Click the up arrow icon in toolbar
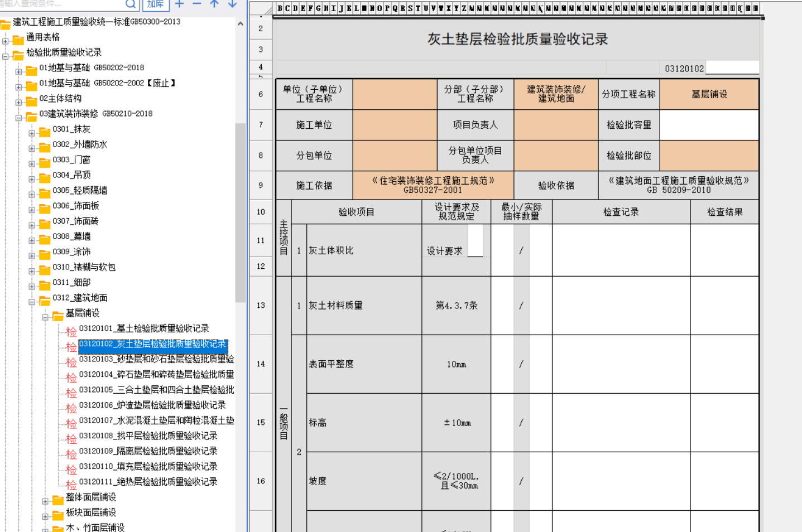Viewport: 802px width, 532px height. coord(214,4)
